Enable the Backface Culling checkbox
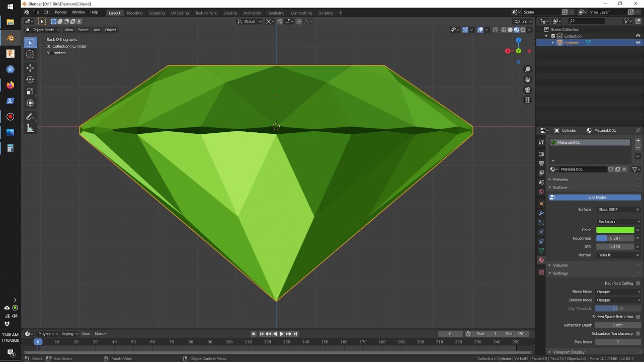Screen dimensions: 644x362 click(x=638, y=283)
